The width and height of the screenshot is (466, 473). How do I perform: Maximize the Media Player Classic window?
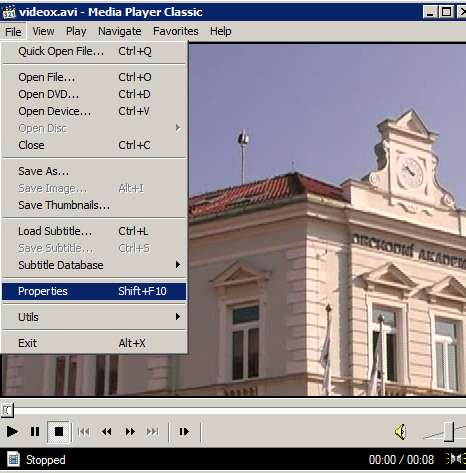tap(446, 12)
